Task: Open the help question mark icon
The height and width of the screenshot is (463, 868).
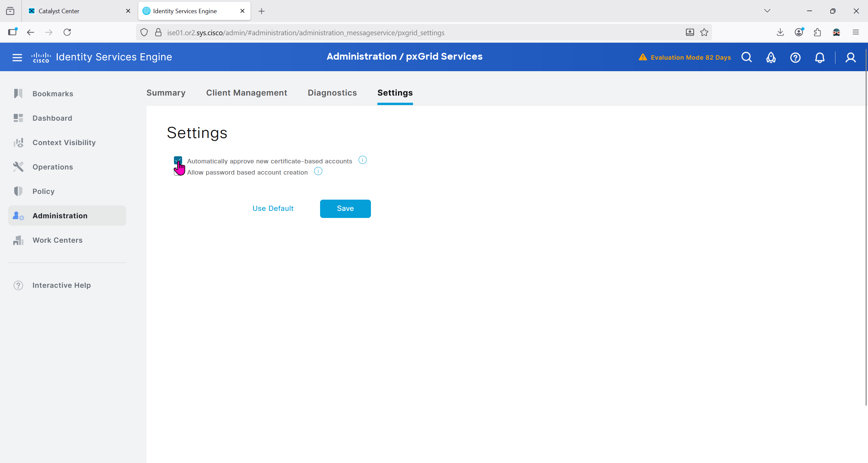Action: click(x=795, y=57)
